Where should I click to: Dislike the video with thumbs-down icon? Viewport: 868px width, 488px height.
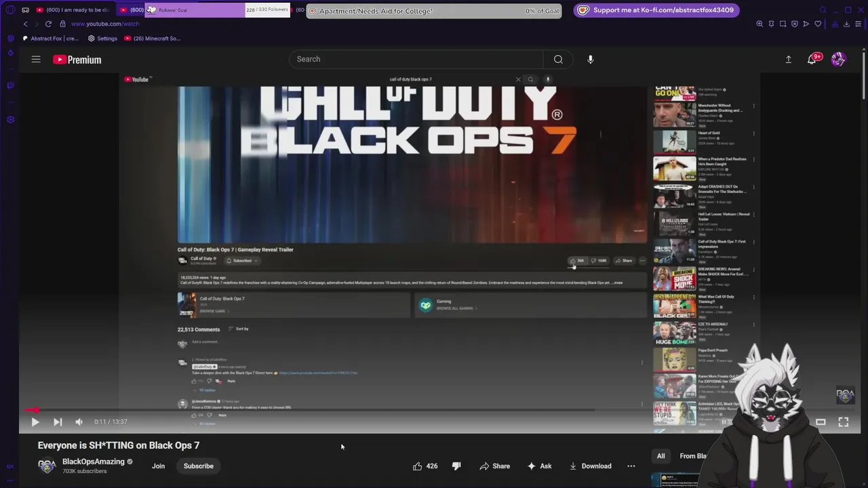456,466
